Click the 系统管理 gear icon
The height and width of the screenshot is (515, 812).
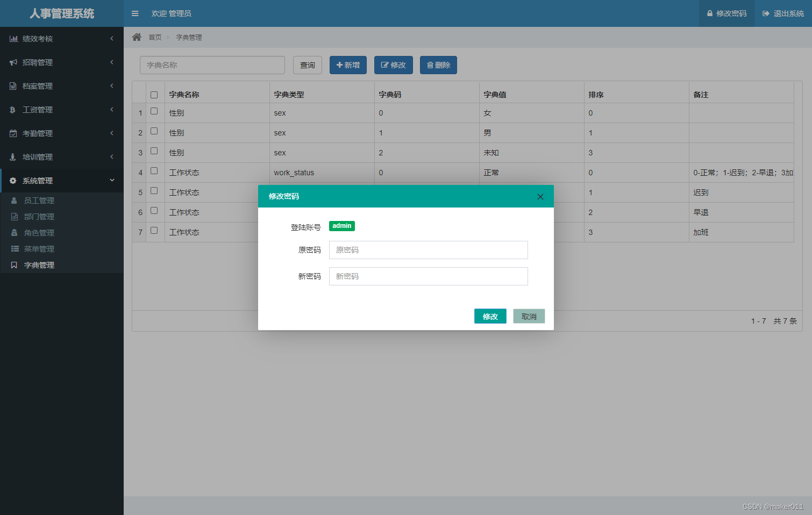13,181
